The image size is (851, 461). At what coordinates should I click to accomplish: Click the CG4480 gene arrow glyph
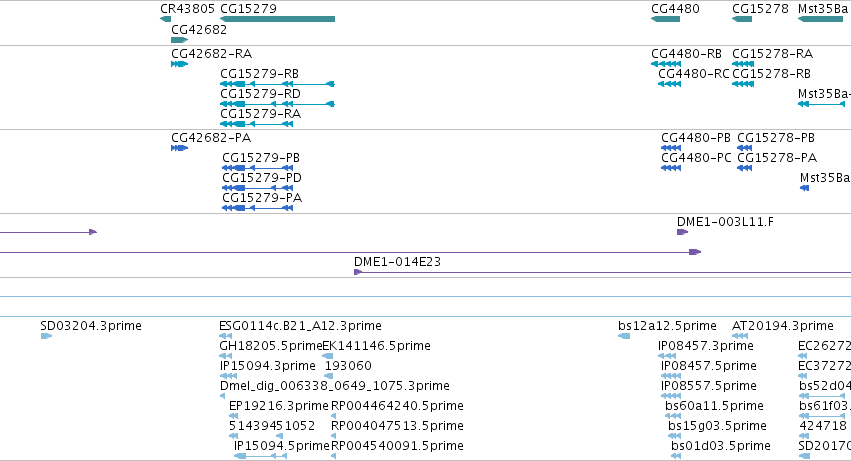click(x=665, y=19)
